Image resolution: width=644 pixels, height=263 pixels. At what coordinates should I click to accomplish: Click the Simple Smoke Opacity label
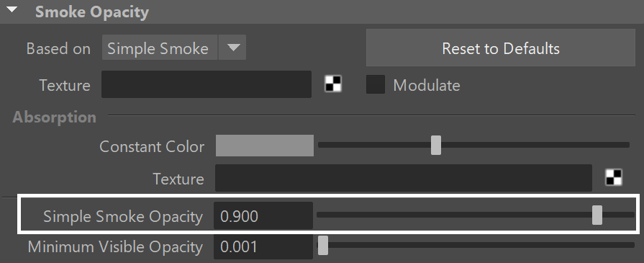click(123, 216)
